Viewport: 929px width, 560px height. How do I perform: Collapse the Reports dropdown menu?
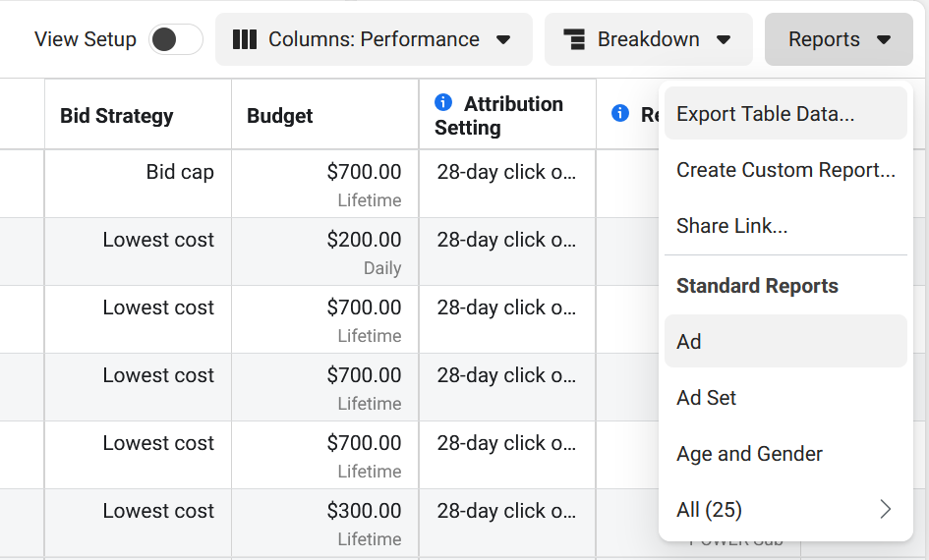click(x=839, y=40)
